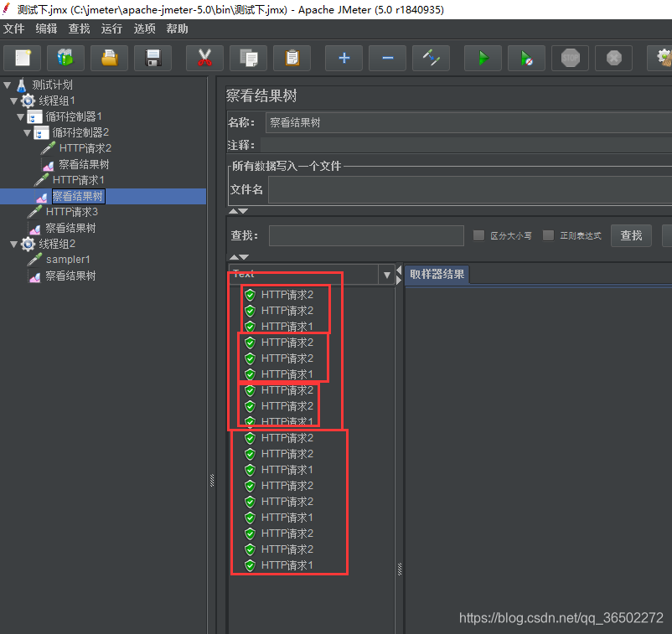The image size is (672, 634).
Task: Toggle file panel split arrows above 查找
Action: tap(238, 211)
